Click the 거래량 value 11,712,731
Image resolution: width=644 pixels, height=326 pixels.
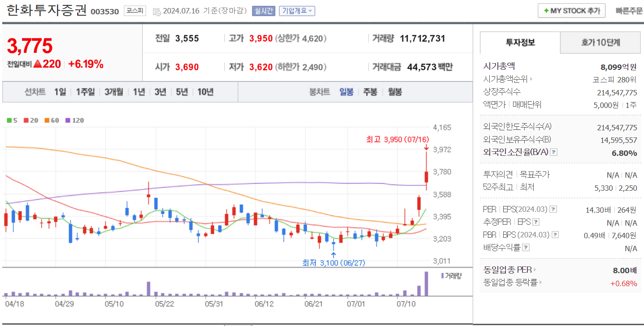coord(422,39)
